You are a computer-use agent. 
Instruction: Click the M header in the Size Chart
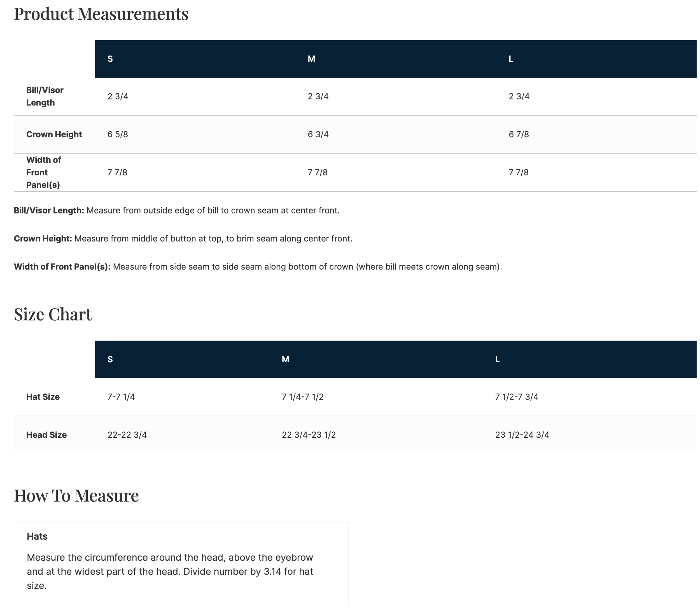[x=285, y=359]
